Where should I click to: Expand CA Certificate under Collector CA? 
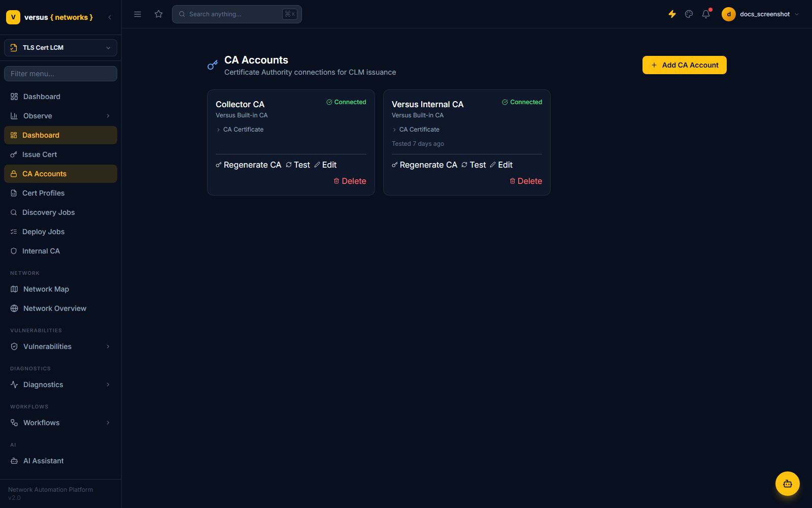tap(240, 130)
